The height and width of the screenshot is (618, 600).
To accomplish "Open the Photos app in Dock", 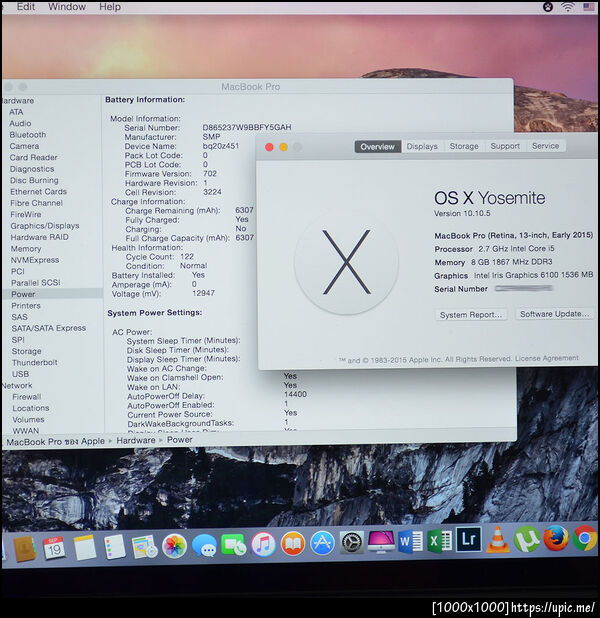I will (174, 546).
